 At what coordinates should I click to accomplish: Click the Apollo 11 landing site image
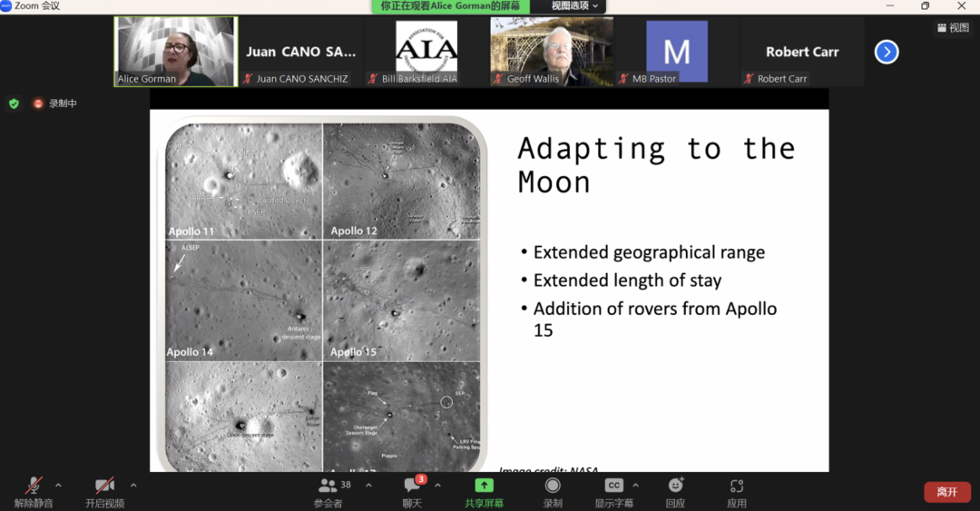(x=244, y=181)
